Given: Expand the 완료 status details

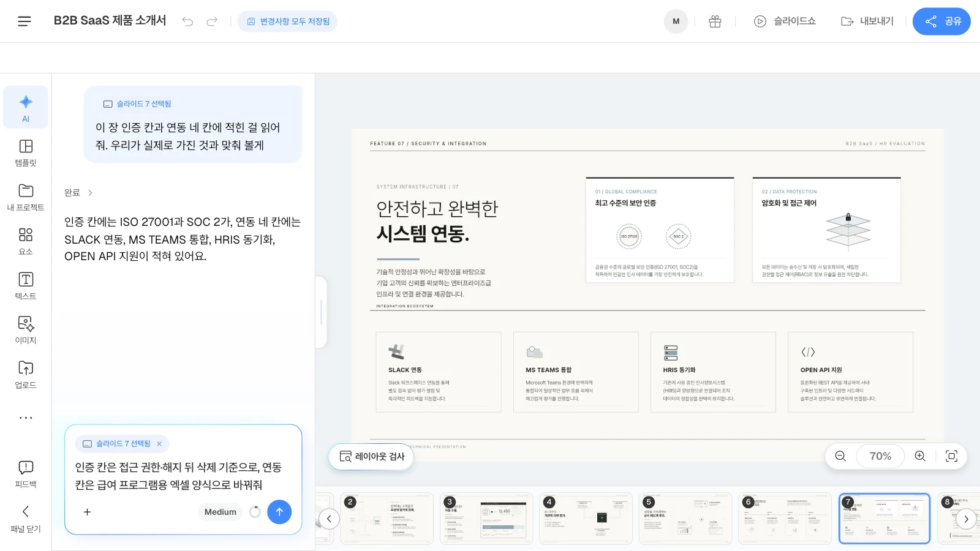Looking at the screenshot, I should (78, 192).
